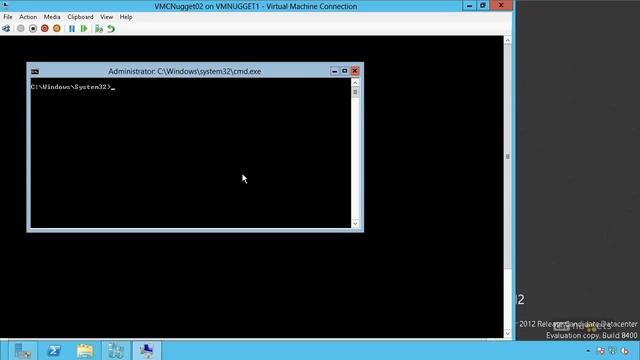640x360 pixels.
Task: Click the cmd.exe scrollbar thumb
Action: 355,92
